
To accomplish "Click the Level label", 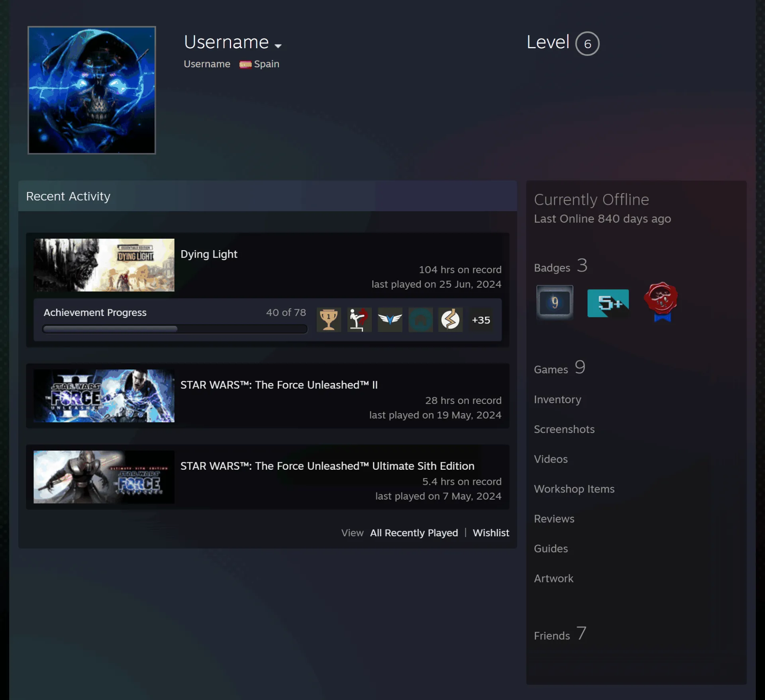I will point(548,42).
